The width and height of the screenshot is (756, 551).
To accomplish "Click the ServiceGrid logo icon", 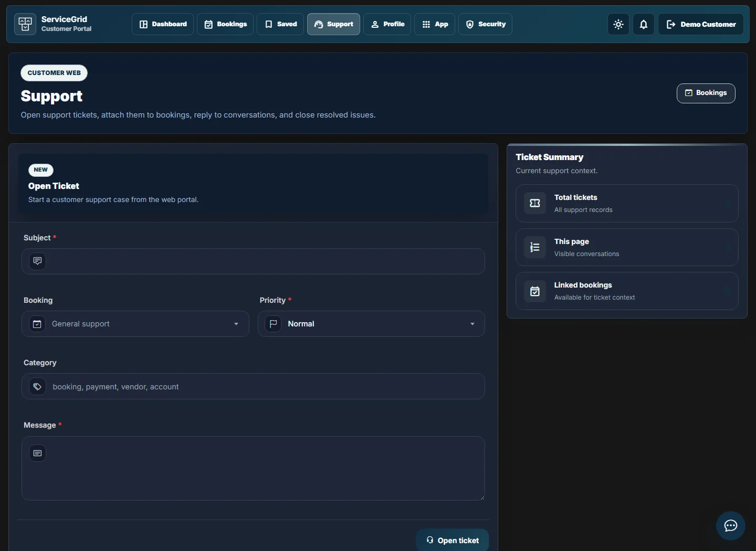I will (25, 24).
